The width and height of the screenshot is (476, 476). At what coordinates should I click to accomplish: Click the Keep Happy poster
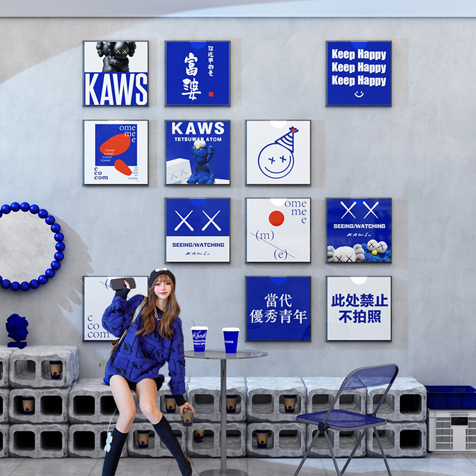click(x=359, y=73)
